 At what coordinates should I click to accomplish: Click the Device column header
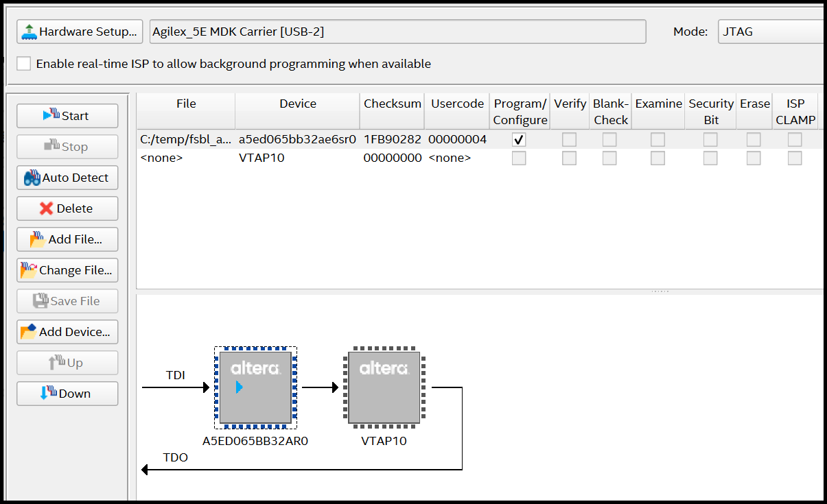coord(298,104)
